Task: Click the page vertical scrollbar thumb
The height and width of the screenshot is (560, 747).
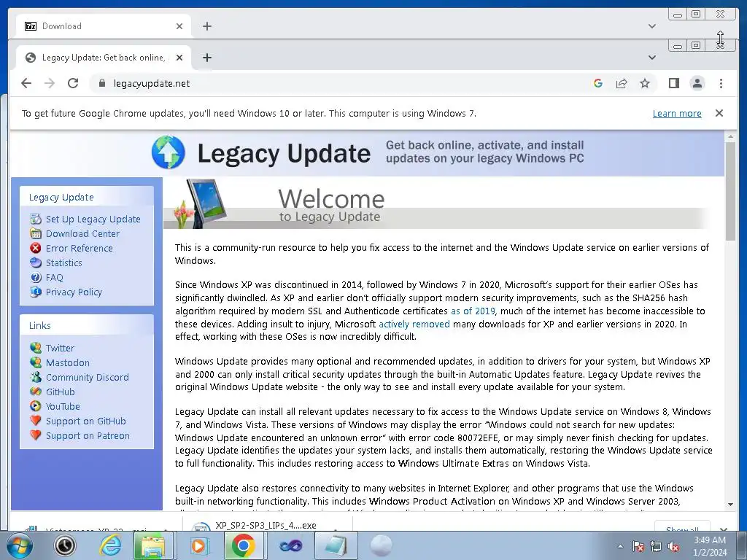Action: pyautogui.click(x=730, y=191)
